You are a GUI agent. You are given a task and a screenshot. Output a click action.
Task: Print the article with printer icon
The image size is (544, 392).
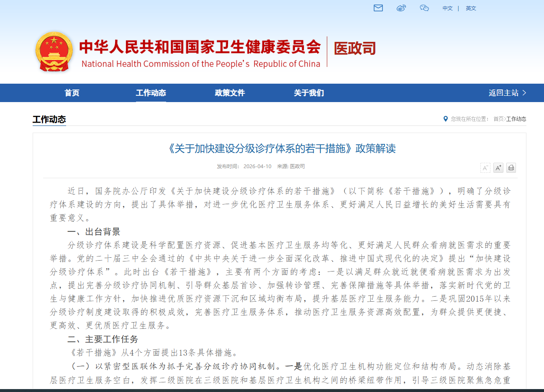coord(511,168)
